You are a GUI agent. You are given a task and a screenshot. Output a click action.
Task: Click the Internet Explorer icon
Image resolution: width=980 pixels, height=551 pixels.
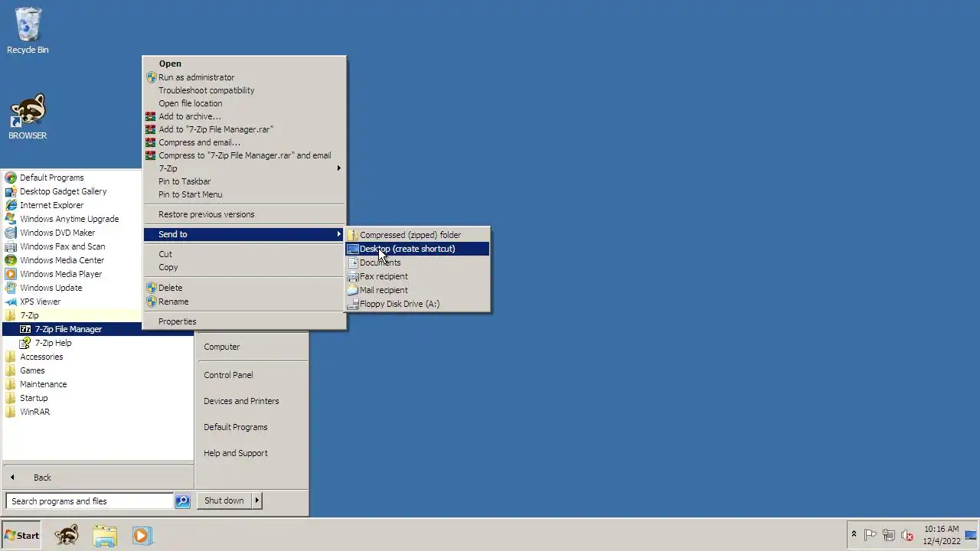(x=11, y=205)
